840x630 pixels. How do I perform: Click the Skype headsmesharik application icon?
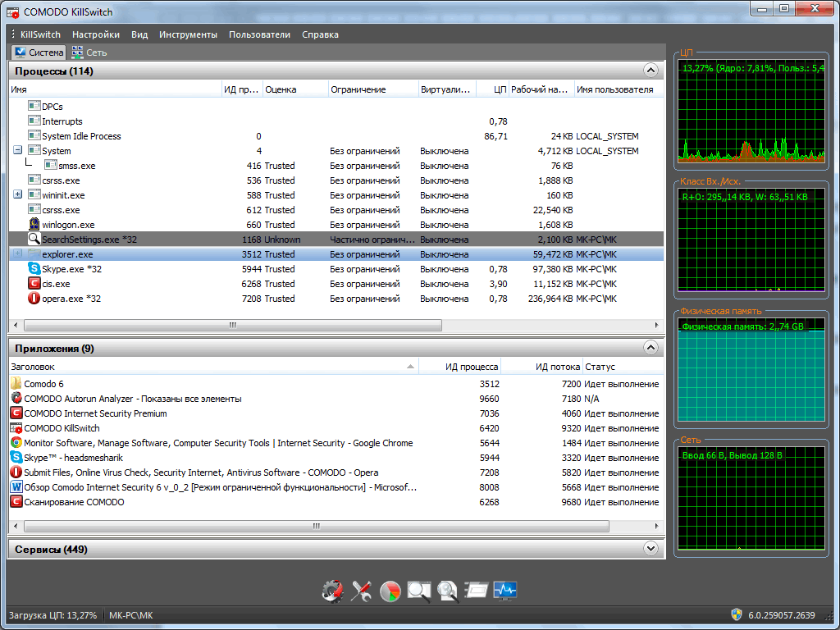click(x=16, y=458)
